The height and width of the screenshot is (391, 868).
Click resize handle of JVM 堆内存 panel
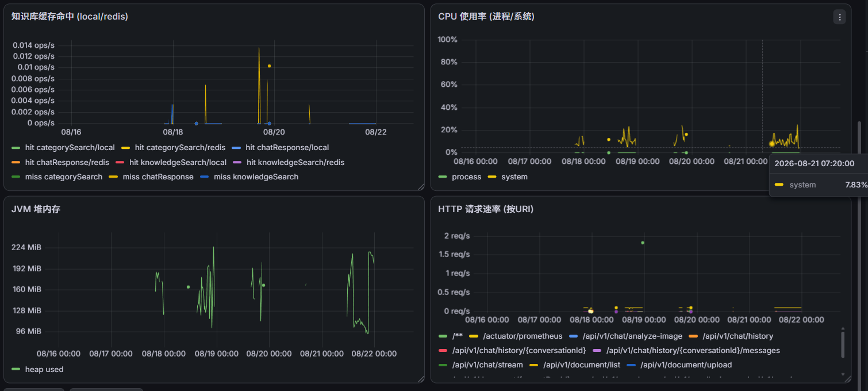421,379
